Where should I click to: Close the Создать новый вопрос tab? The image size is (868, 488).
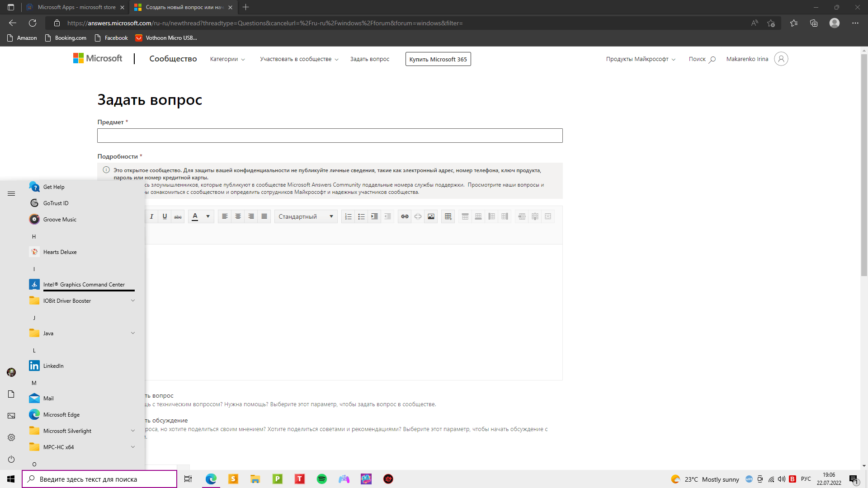pyautogui.click(x=230, y=7)
